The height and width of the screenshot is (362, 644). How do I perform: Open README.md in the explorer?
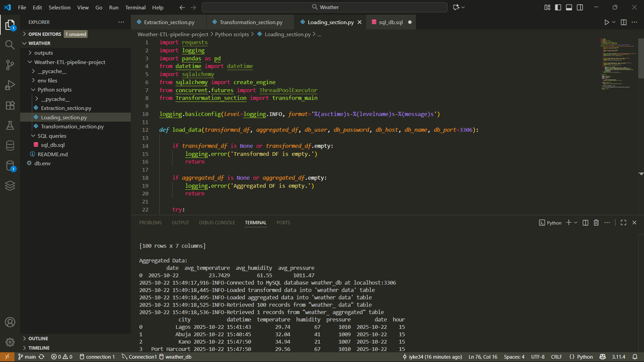[75, 154]
